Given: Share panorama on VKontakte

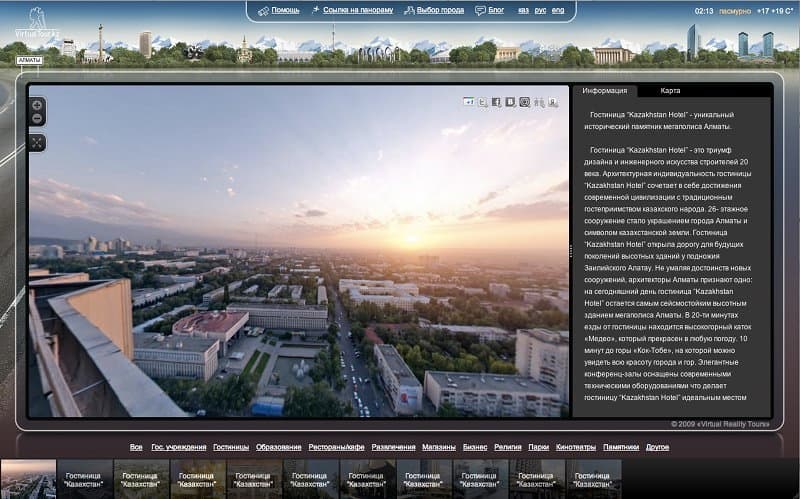Looking at the screenshot, I should [510, 102].
